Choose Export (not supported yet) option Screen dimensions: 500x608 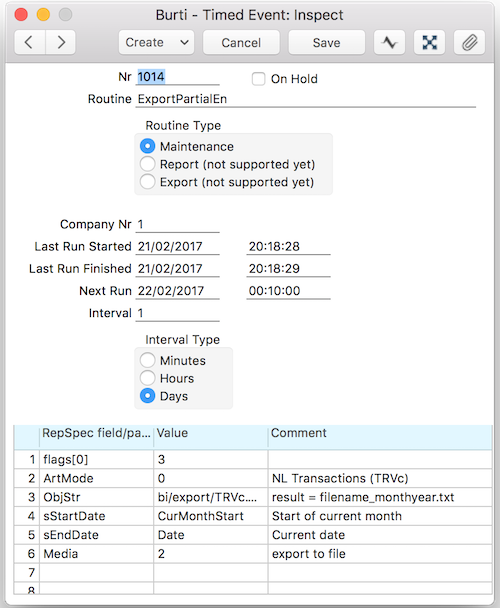pos(147,182)
